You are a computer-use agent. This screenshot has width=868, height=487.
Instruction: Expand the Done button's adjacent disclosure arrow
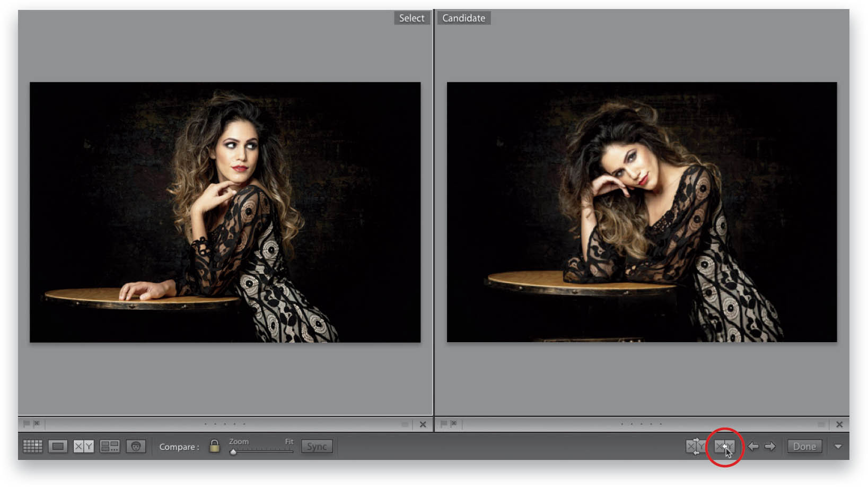click(x=839, y=447)
